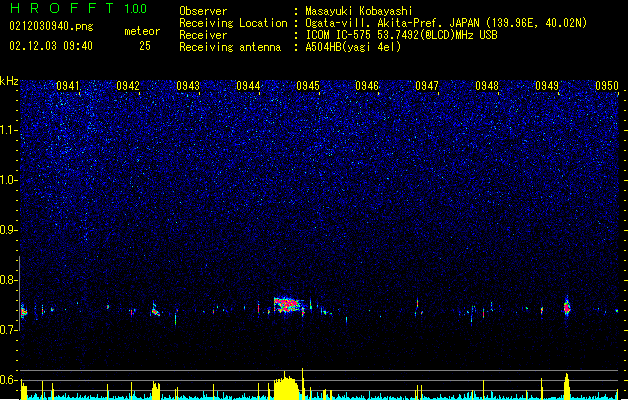Click the 0947 time marker
Image resolution: width=629 pixels, height=400 pixels.
427,86
